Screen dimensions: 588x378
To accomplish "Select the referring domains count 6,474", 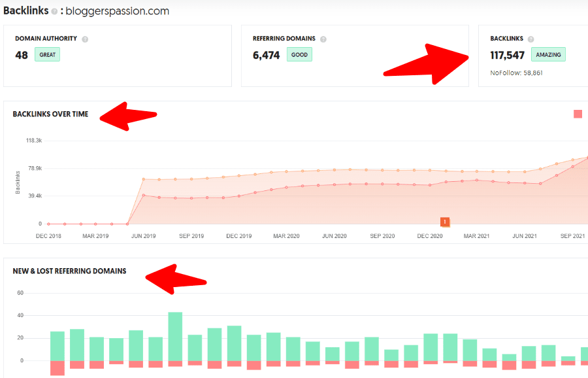I will tap(267, 55).
